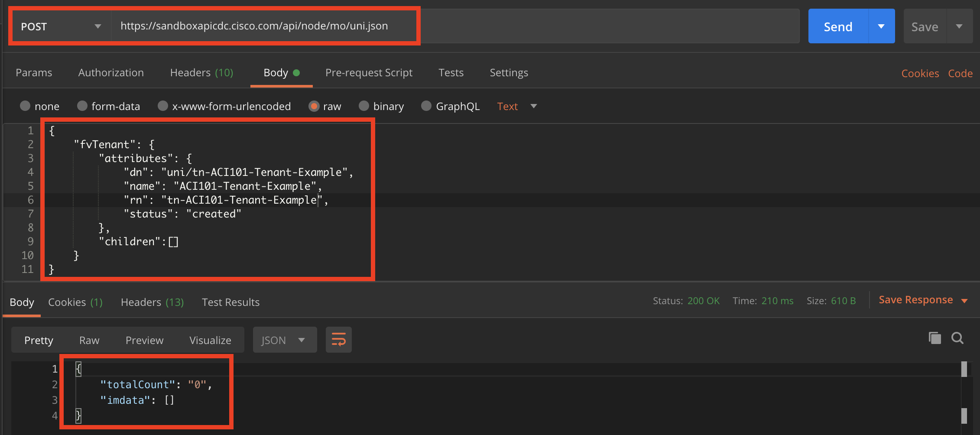This screenshot has width=980, height=435.
Task: Expand the Send button arrow options
Action: [881, 26]
